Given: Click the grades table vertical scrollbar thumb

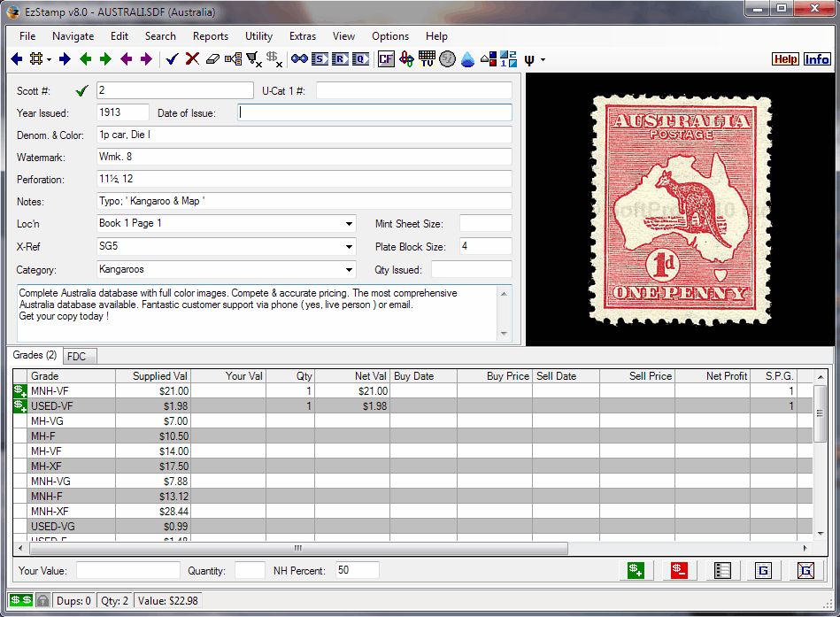Looking at the screenshot, I should [820, 413].
